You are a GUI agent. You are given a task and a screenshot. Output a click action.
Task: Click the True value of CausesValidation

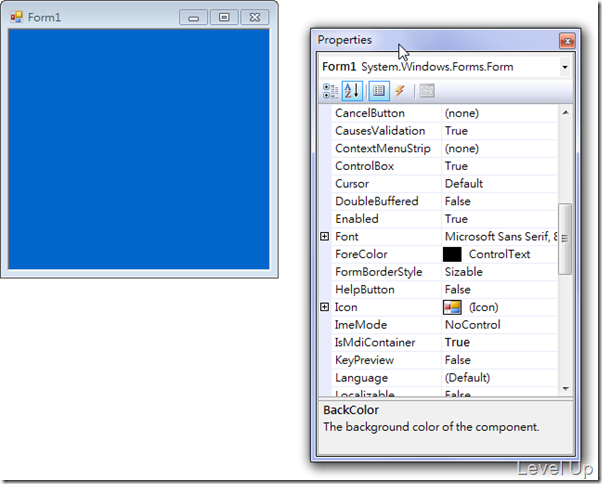coord(456,131)
